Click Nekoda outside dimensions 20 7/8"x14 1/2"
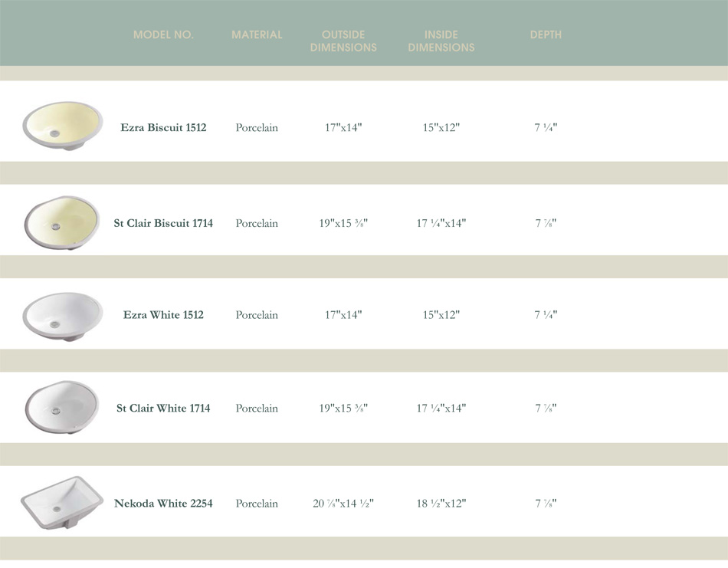The height and width of the screenshot is (568, 728). coord(343,504)
